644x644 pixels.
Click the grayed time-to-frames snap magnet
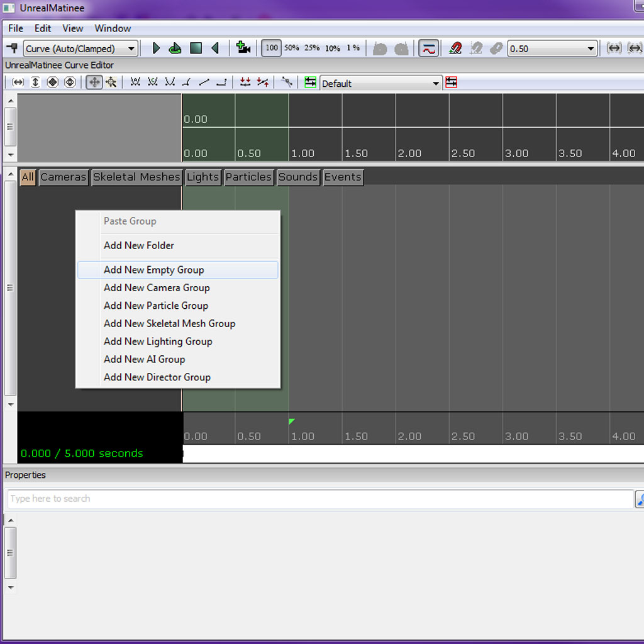pos(476,48)
